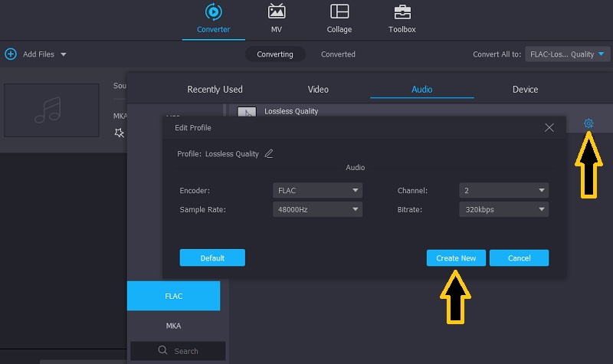The height and width of the screenshot is (364, 613).
Task: Open the Convert All to format dropdown
Action: coord(568,54)
